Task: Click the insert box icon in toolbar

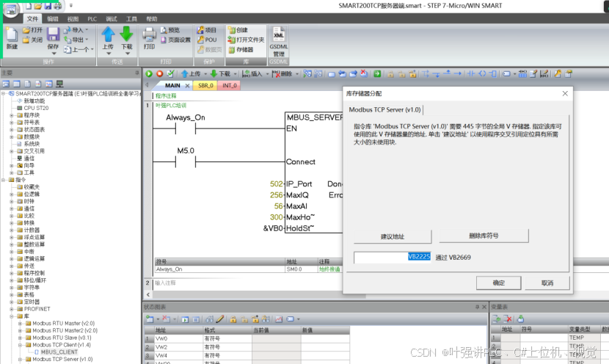Action: pyautogui.click(x=493, y=73)
